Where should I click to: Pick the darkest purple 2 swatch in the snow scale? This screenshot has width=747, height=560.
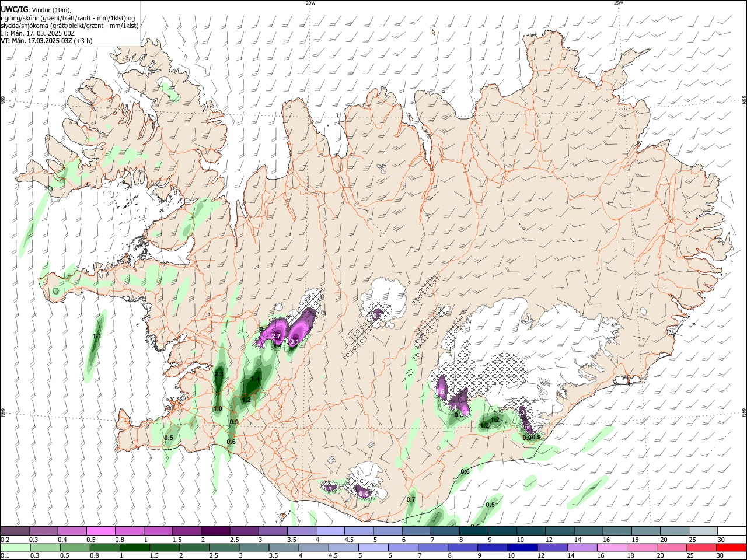click(x=215, y=531)
